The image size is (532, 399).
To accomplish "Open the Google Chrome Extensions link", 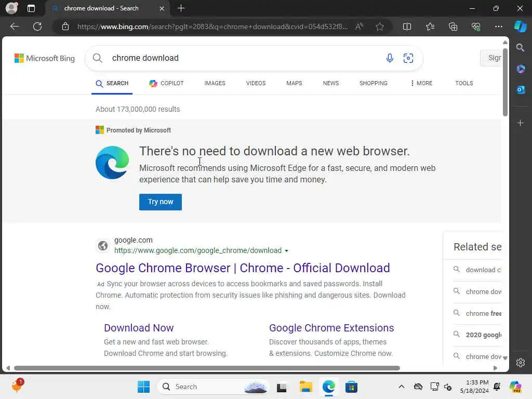I will pos(331,328).
